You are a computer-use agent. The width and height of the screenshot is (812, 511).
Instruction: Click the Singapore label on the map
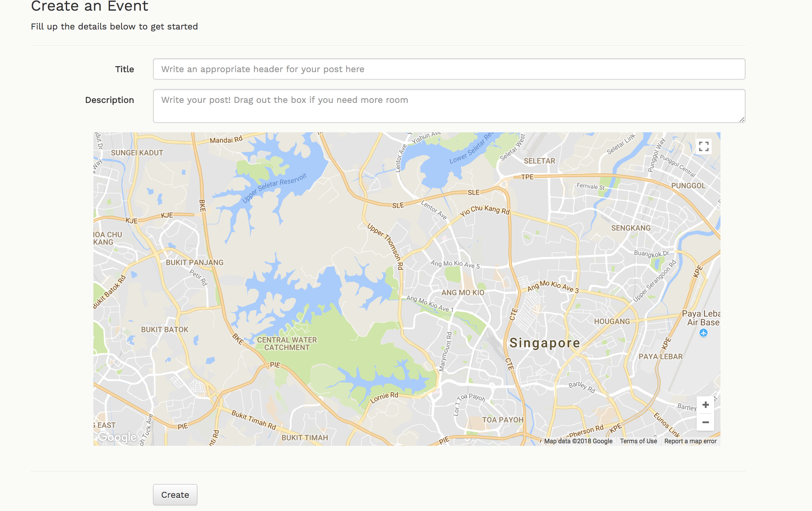[x=545, y=343]
